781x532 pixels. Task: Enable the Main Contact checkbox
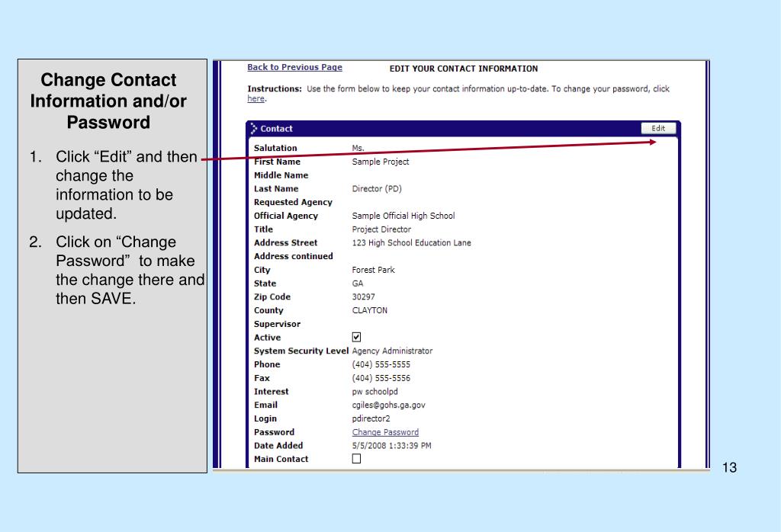[x=357, y=458]
